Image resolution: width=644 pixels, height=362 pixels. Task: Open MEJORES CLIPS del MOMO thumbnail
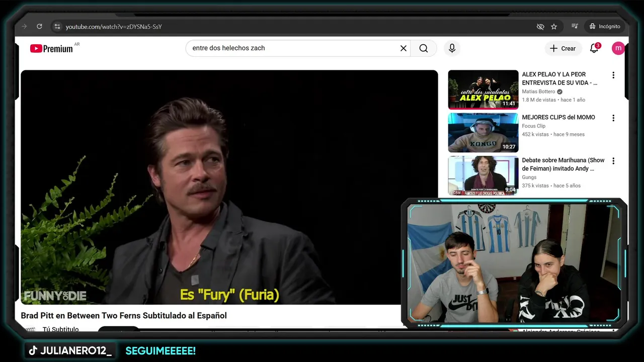coord(483,132)
